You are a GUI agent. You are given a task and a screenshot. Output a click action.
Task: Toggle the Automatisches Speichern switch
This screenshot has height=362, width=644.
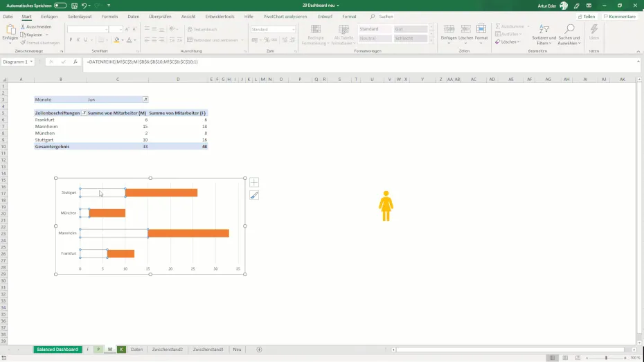[x=60, y=6]
